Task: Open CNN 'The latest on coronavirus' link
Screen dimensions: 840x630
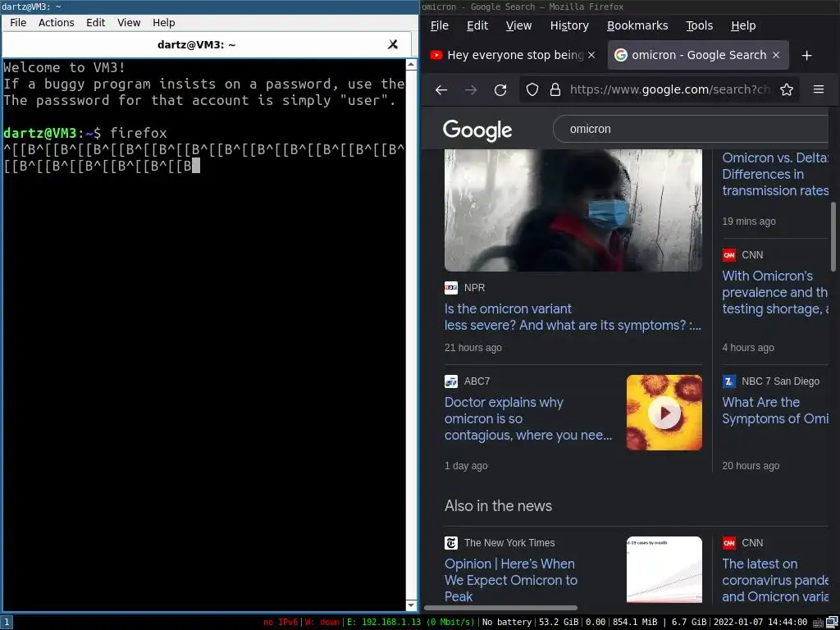Action: tap(775, 580)
